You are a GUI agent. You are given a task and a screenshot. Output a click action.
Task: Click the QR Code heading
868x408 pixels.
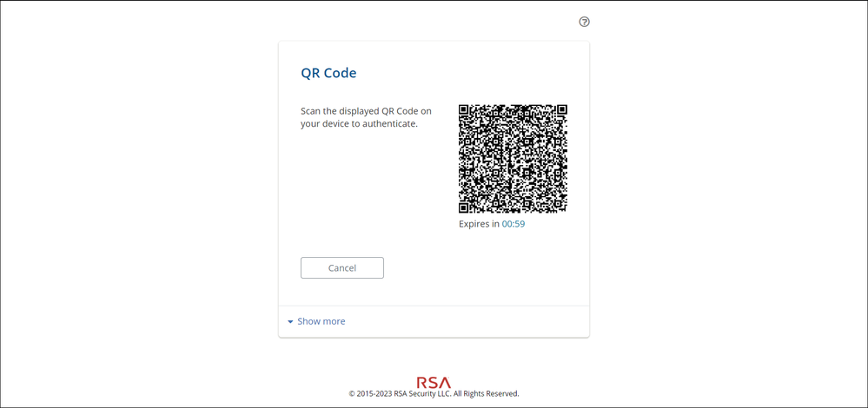click(x=328, y=73)
